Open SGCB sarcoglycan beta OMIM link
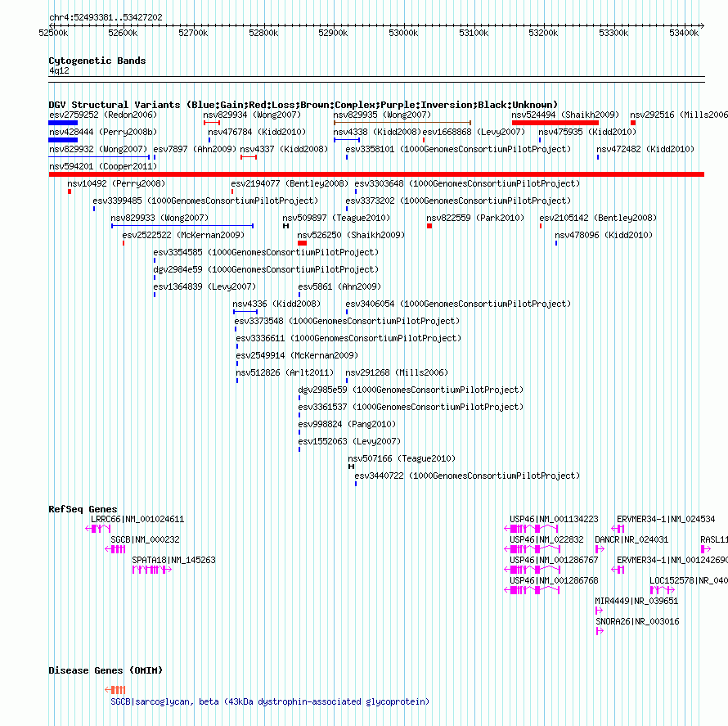The image size is (728, 726). (x=270, y=701)
